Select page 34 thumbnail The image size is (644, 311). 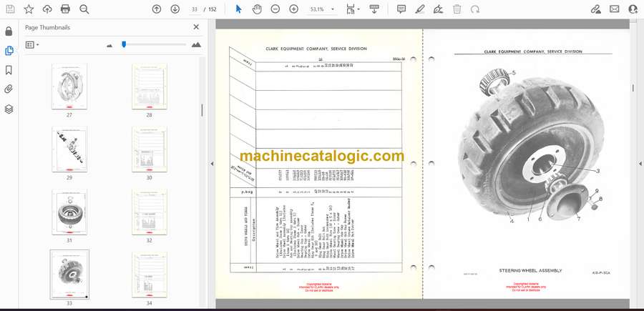tap(149, 275)
